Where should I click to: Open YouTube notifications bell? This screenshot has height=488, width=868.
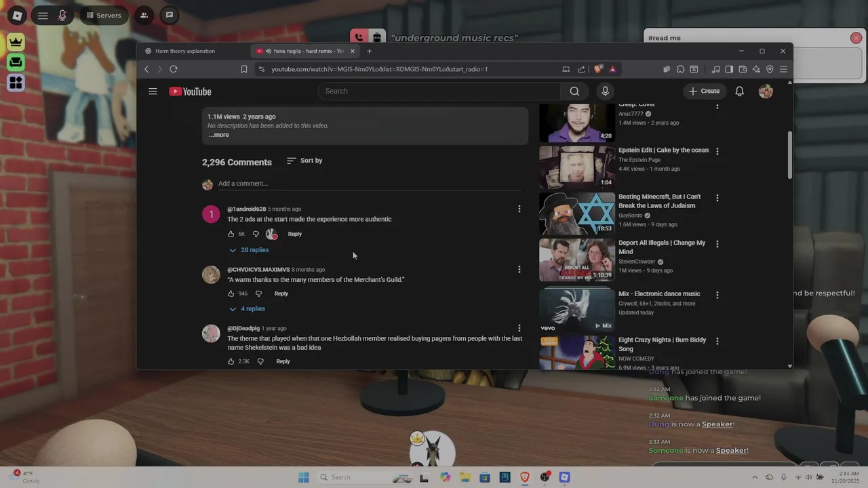(x=740, y=91)
